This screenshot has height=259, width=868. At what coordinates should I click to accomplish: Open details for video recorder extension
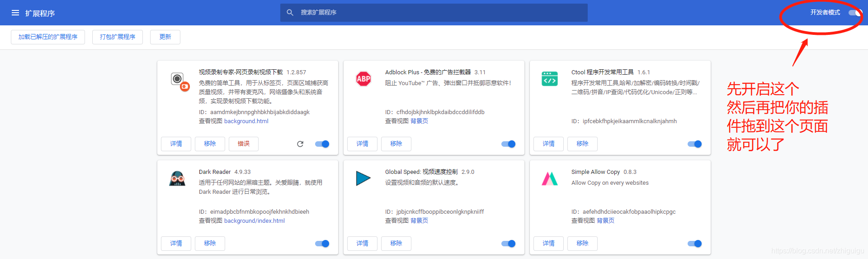point(176,144)
